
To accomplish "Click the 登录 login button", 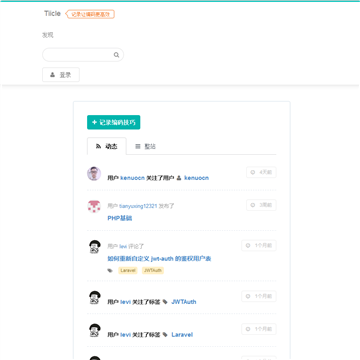I will pos(61,75).
